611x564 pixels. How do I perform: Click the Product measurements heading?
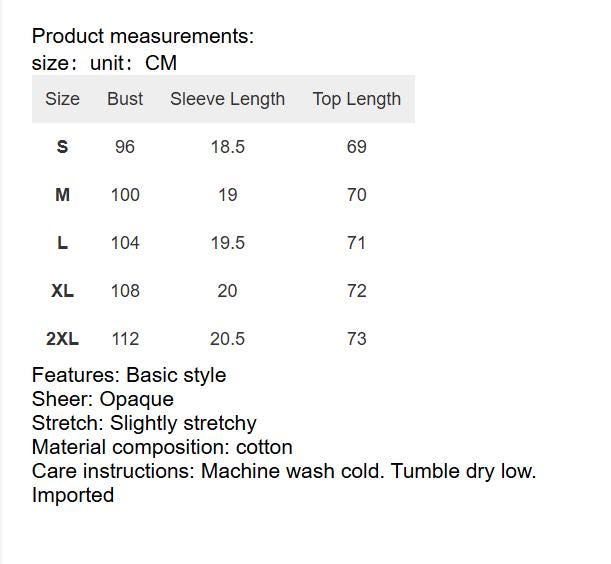[143, 36]
